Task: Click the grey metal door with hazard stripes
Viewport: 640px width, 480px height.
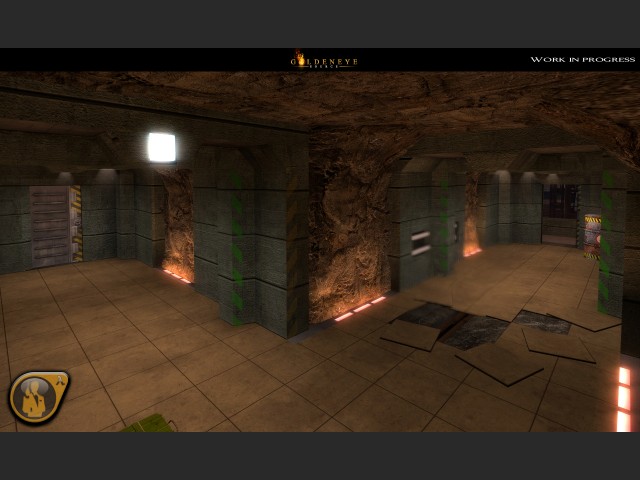Action: (56, 227)
